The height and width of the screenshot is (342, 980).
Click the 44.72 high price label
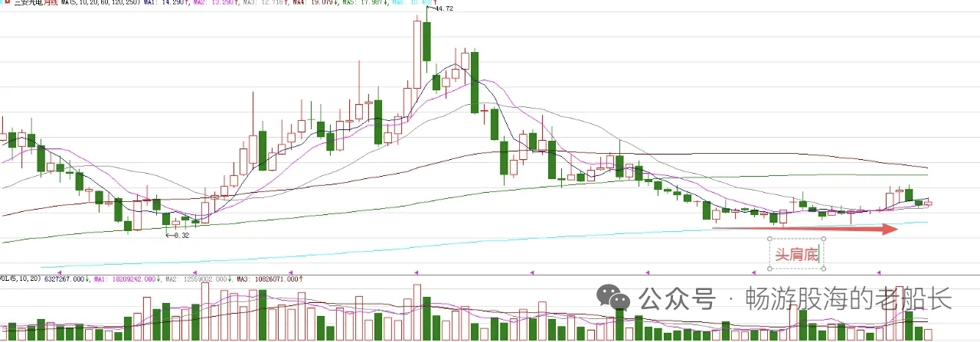pos(445,8)
